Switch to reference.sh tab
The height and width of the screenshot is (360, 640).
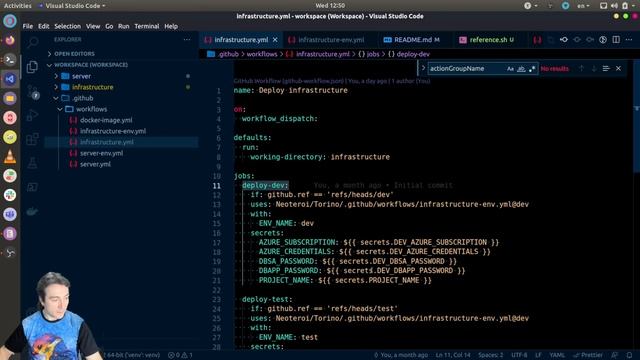[488, 40]
